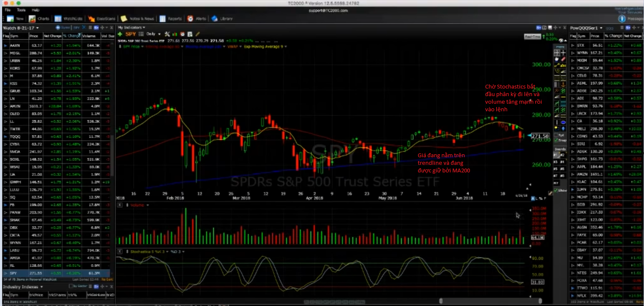Click the list icon next to SPY symbol
This screenshot has height=306, width=644.
tap(141, 34)
